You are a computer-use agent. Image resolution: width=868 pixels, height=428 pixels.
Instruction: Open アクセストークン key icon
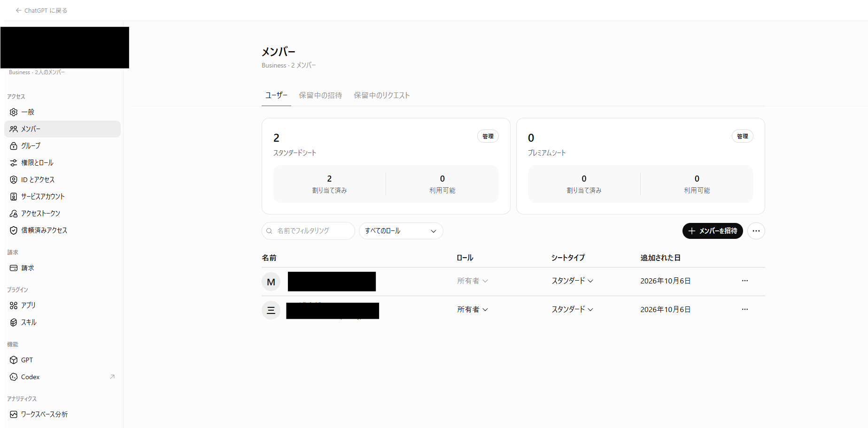coord(14,214)
